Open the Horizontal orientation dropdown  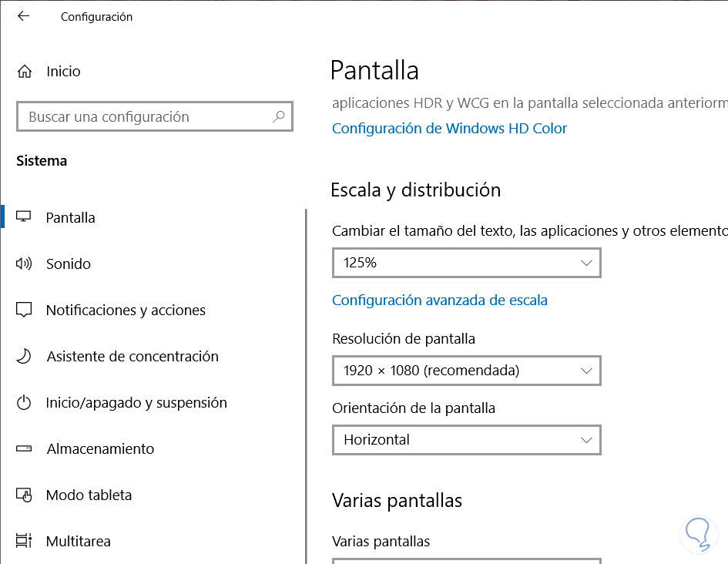coord(466,440)
